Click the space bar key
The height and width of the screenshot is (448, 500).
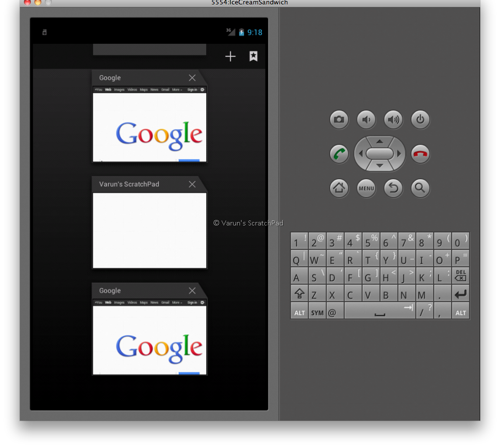pyautogui.click(x=380, y=311)
